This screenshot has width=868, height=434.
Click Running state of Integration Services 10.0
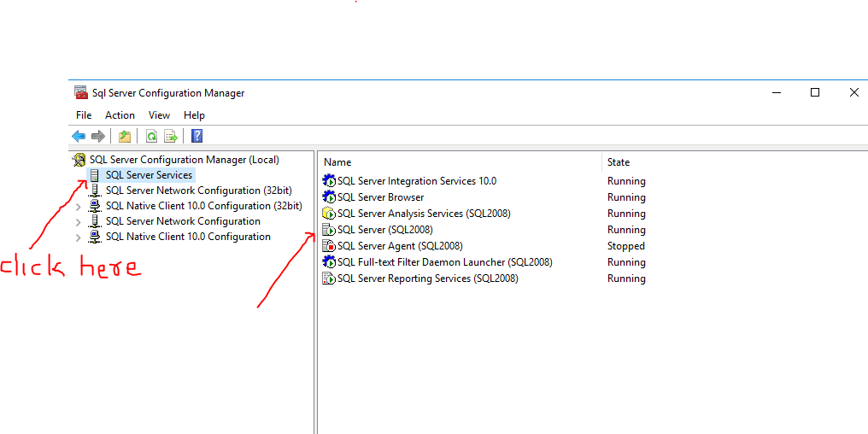tap(626, 181)
